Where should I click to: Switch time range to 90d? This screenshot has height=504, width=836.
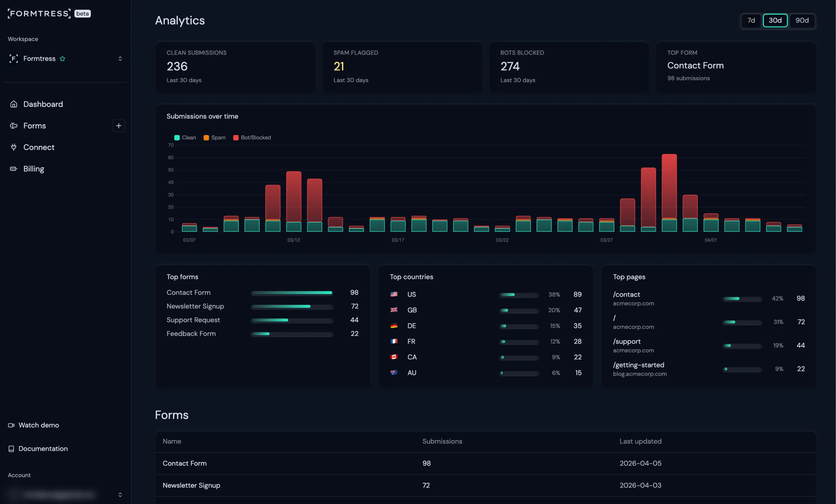[x=802, y=21]
